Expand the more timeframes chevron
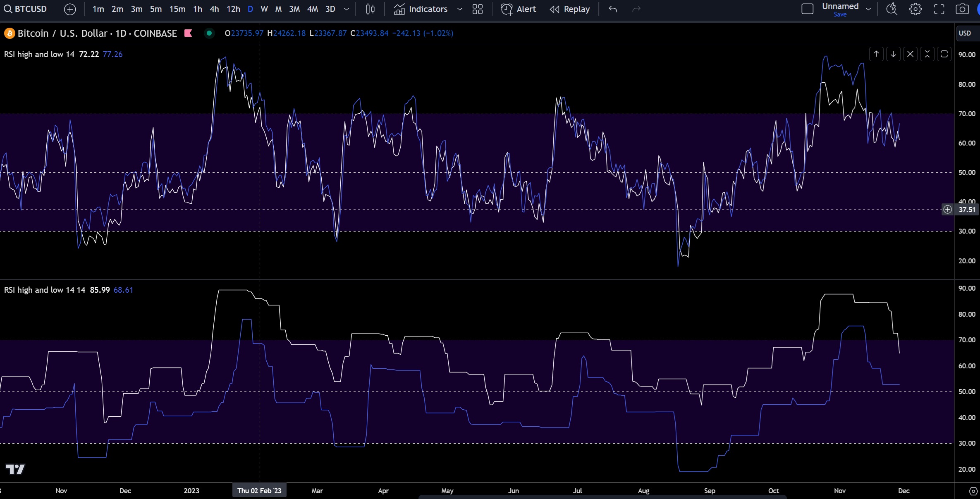 pyautogui.click(x=347, y=9)
